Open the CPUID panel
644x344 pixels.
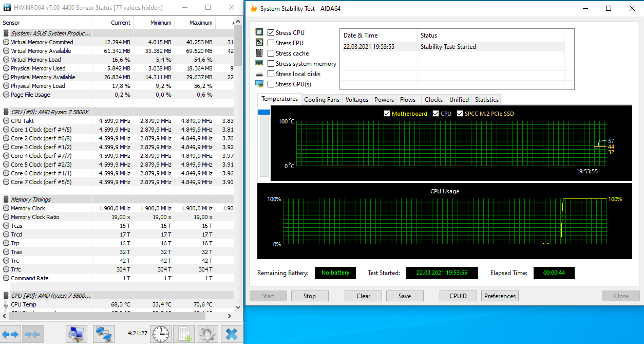(x=458, y=296)
